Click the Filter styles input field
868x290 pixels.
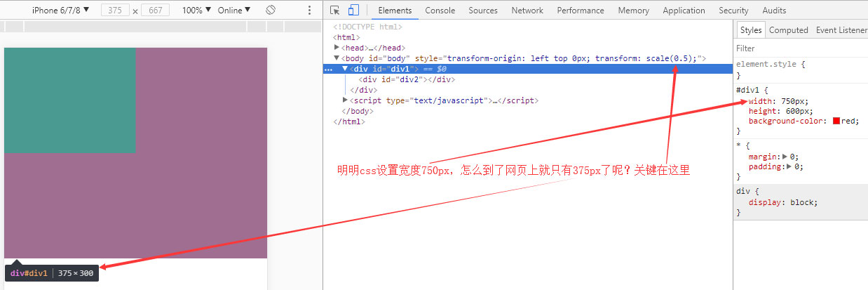(x=801, y=48)
